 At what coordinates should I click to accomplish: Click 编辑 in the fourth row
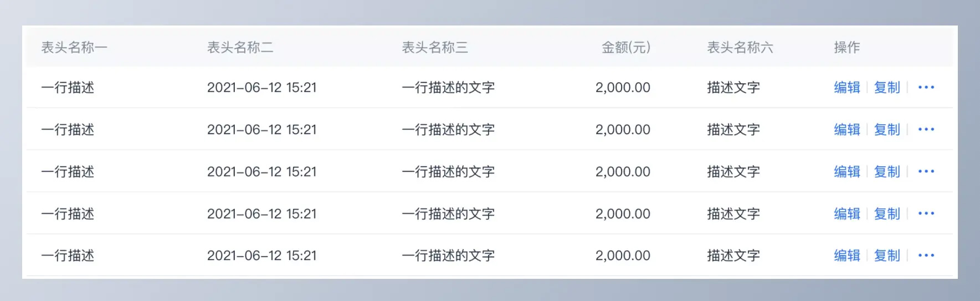(x=847, y=214)
